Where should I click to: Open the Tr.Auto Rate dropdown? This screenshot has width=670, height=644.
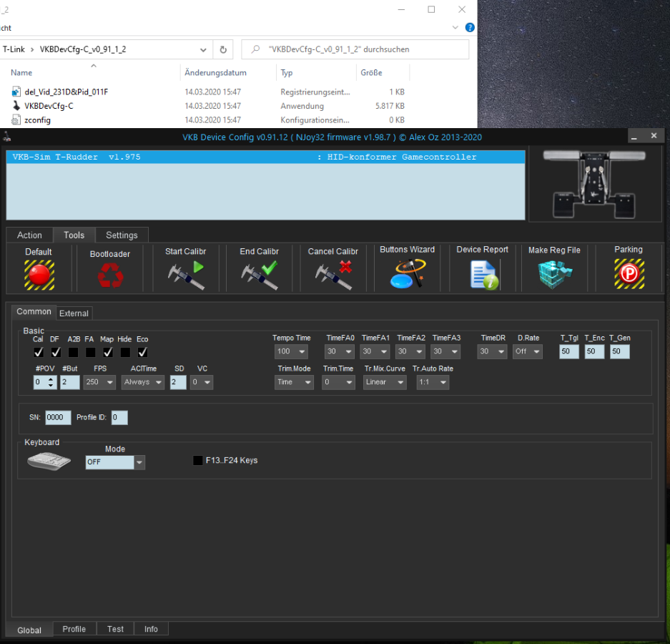(433, 382)
